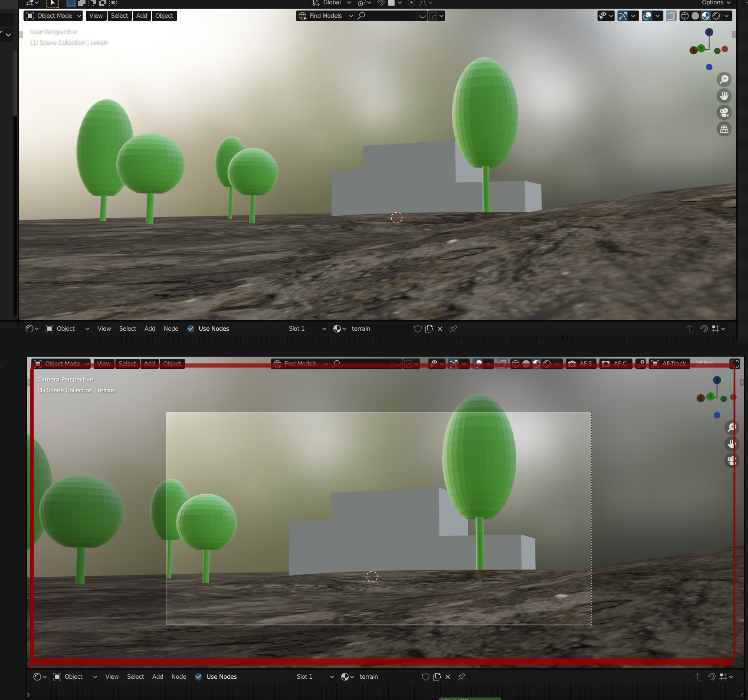Switch the top viewport to orthographic grid view
Screen dimensions: 748x700
(x=724, y=129)
